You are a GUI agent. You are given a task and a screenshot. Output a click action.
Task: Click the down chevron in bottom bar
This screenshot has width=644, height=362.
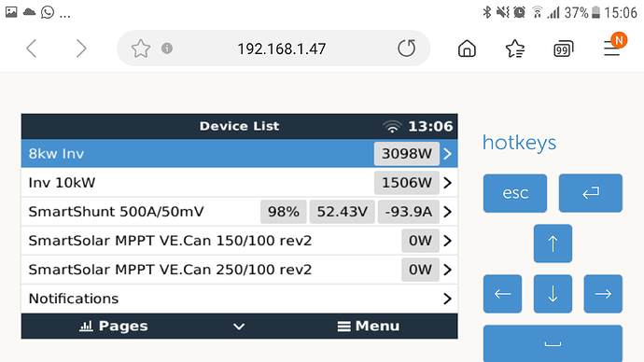coord(239,327)
